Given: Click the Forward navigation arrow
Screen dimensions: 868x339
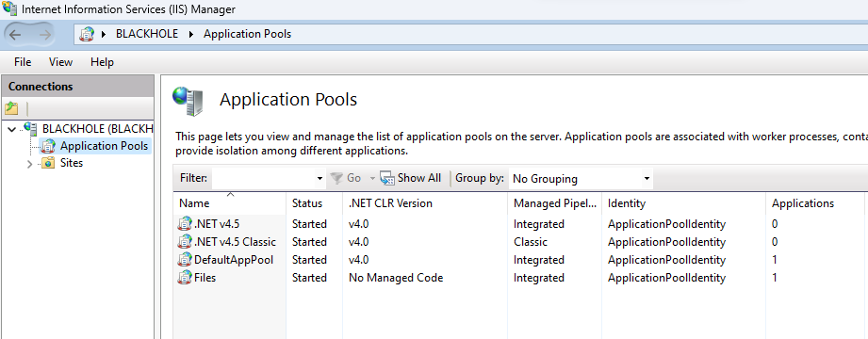Looking at the screenshot, I should (45, 34).
